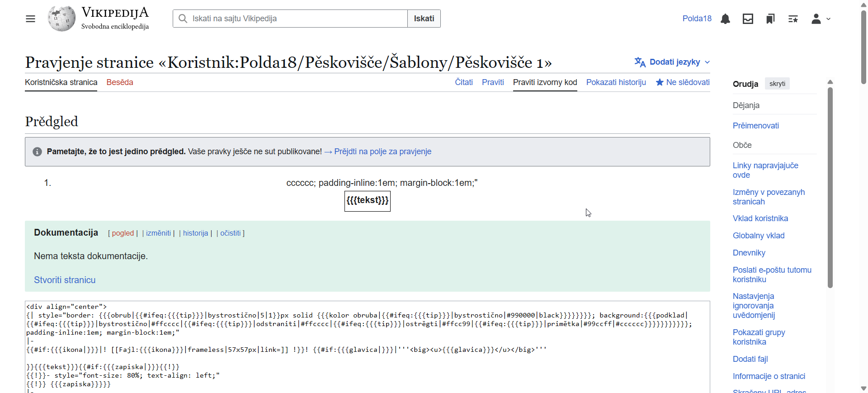Open Linky napravjajuče ovde
The width and height of the screenshot is (868, 393).
[765, 170]
